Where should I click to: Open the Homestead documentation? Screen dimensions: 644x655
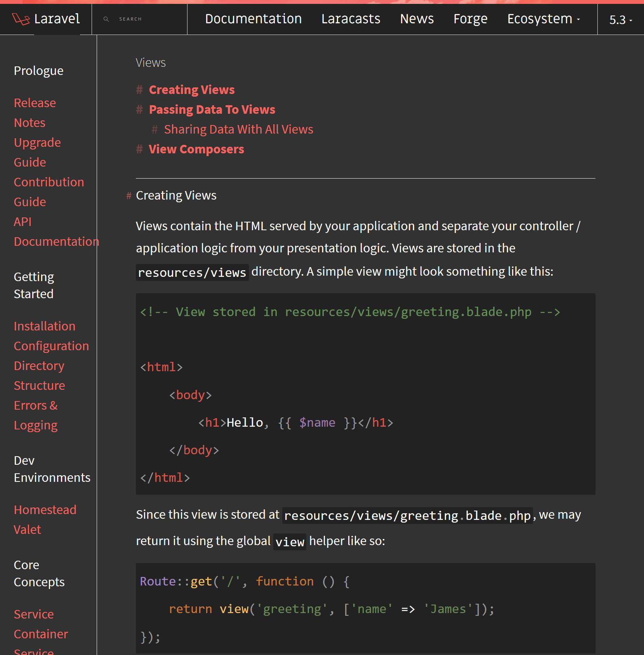pyautogui.click(x=45, y=510)
